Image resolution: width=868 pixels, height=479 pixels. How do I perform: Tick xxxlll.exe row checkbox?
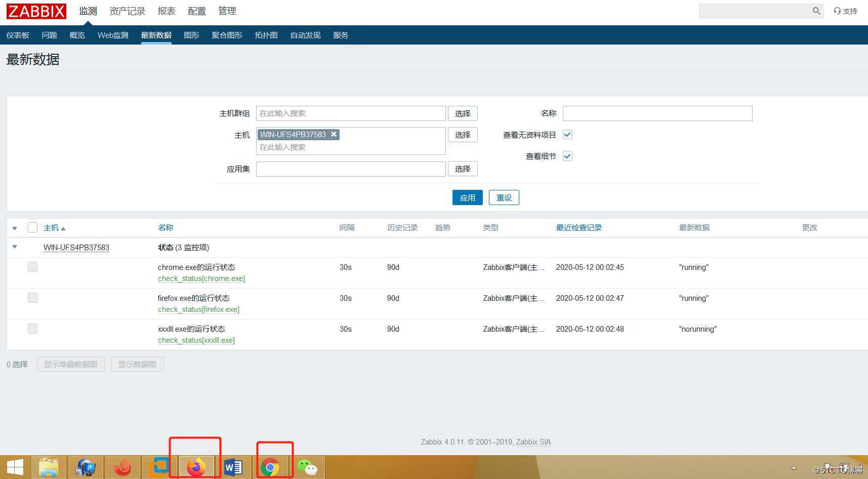[32, 329]
